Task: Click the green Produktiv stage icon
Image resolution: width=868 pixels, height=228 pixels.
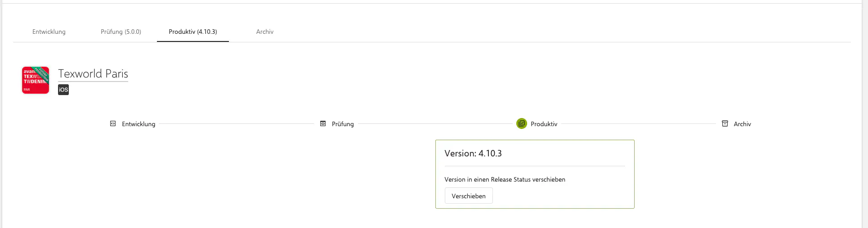Action: click(522, 123)
